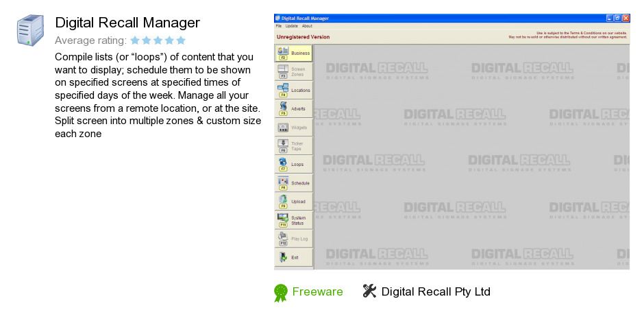The height and width of the screenshot is (323, 644).
Task: Open the Loops sidebar button
Action: (x=294, y=165)
